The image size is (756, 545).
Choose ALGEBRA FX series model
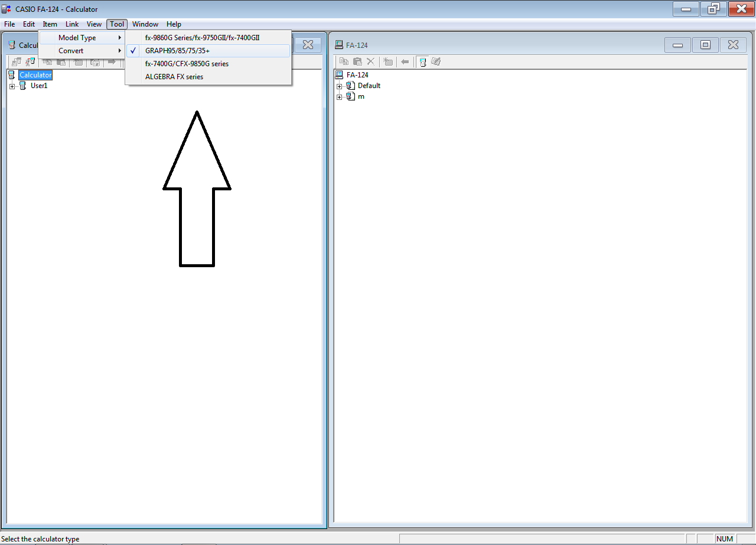click(208, 77)
